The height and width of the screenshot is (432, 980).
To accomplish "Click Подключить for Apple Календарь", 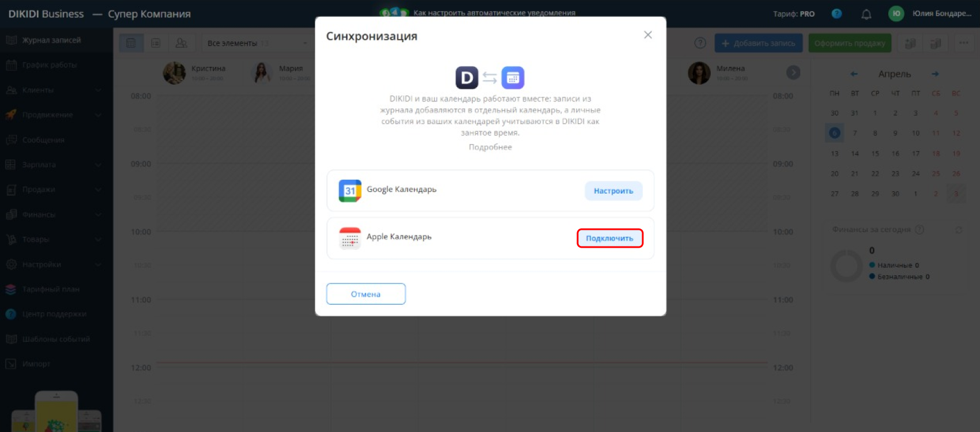I will point(609,238).
